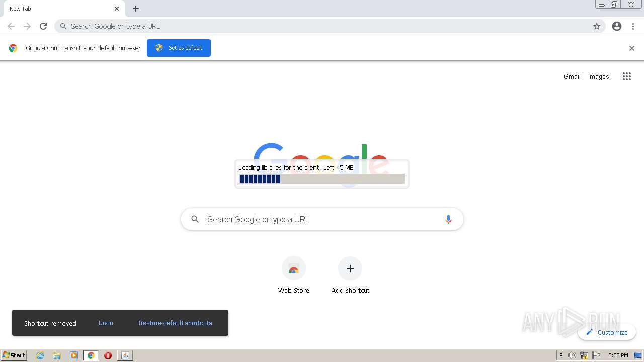Click the Set as default button

179,48
